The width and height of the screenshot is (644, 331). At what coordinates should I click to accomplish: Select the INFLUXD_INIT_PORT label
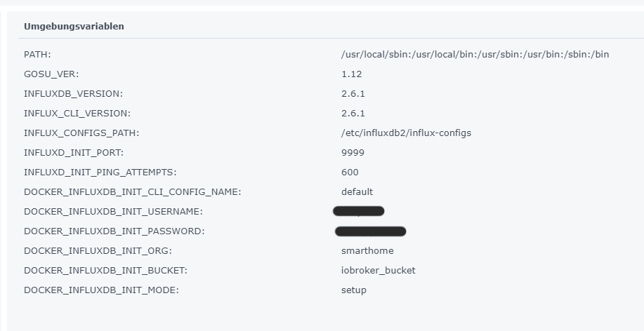74,153
